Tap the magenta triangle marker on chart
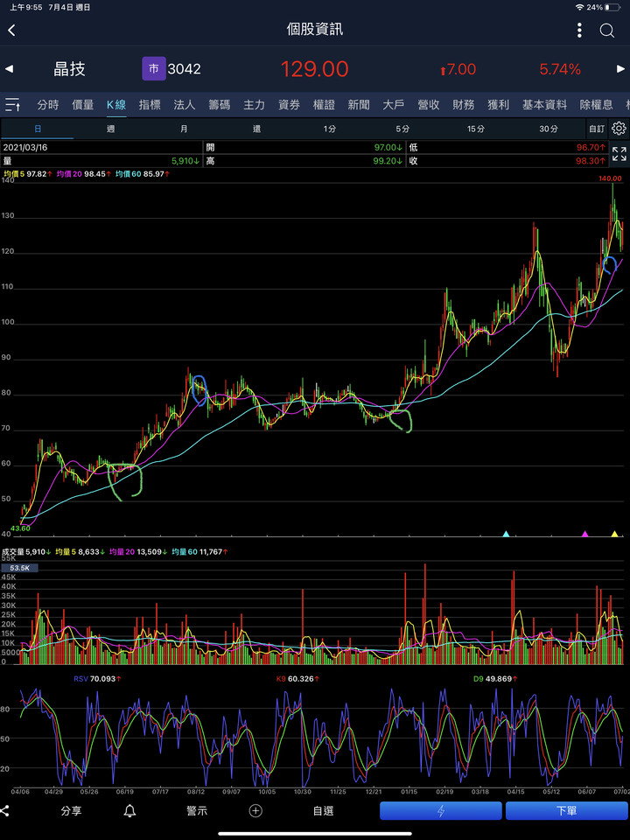Screen dimensions: 630x840 tap(585, 533)
